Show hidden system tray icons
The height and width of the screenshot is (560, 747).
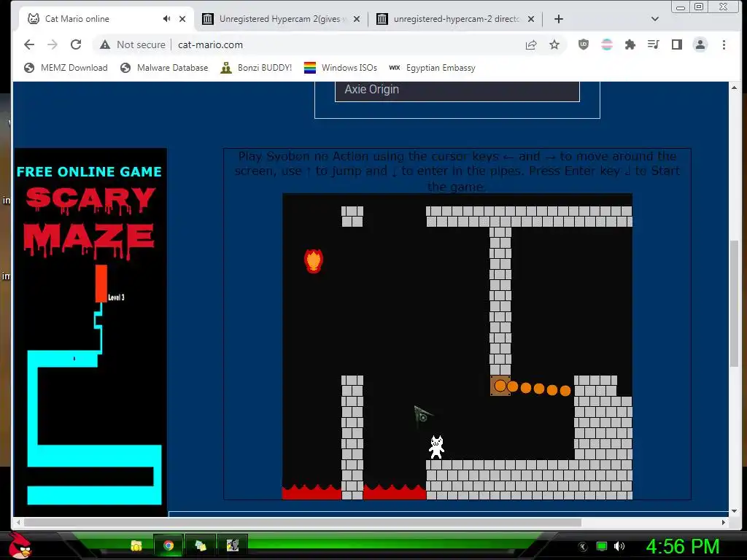click(x=582, y=547)
